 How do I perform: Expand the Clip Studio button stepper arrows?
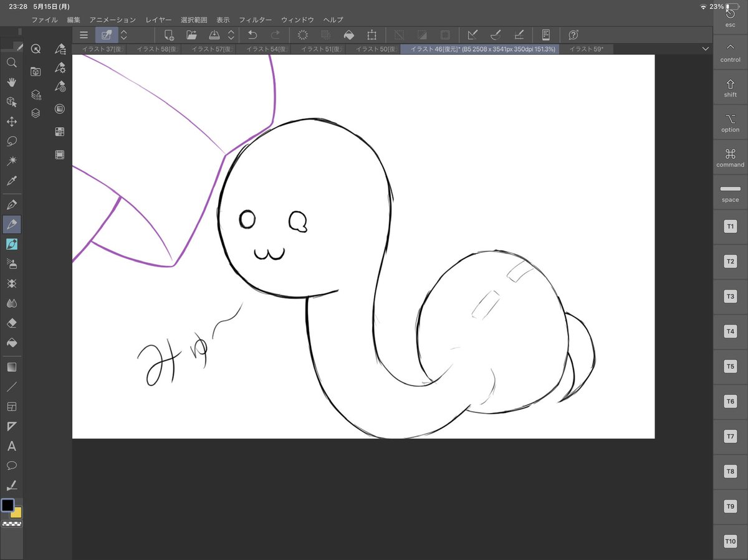pos(123,35)
